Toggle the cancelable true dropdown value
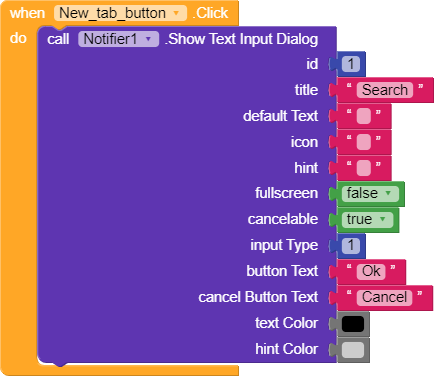 367,219
